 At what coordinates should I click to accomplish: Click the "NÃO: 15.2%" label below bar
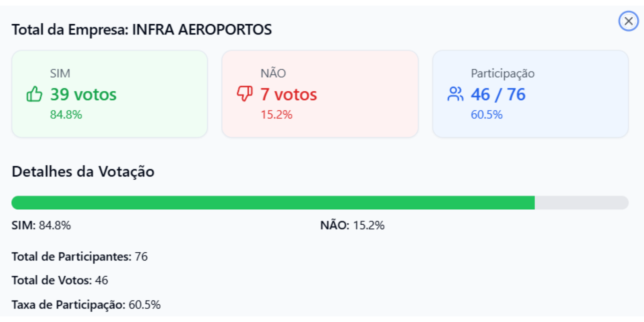[x=352, y=225]
